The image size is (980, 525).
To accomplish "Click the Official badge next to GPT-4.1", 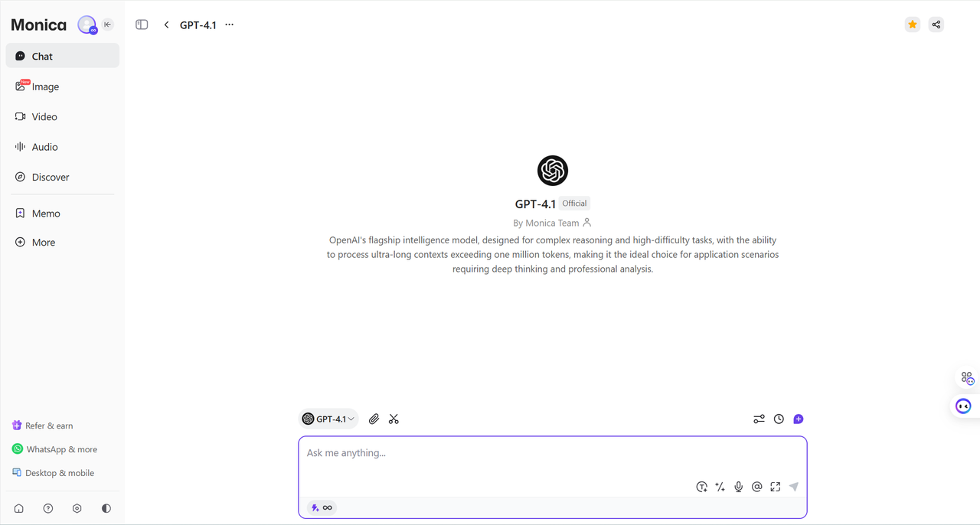I will pyautogui.click(x=574, y=204).
